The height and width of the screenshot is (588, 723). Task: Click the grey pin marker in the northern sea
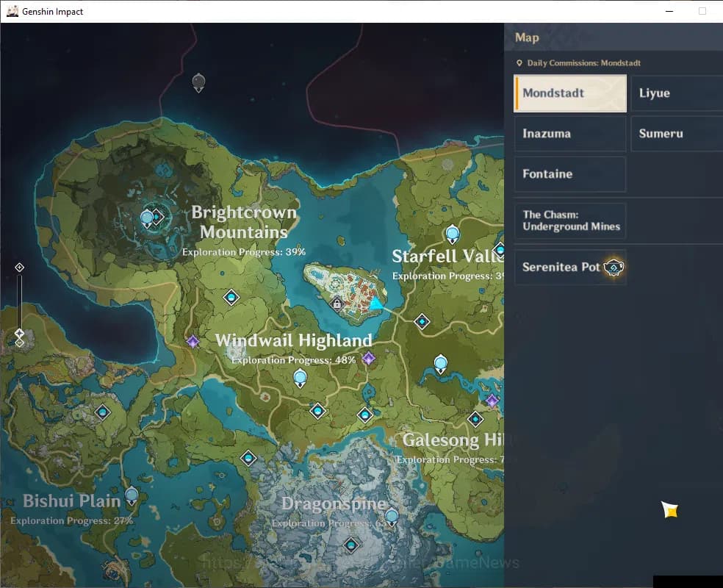click(x=198, y=82)
